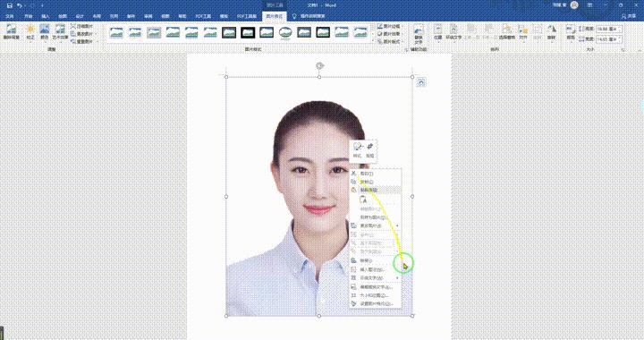Image resolution: width=644 pixels, height=340 pixels.
Task: Choose Cut from context menu
Action: coord(375,174)
